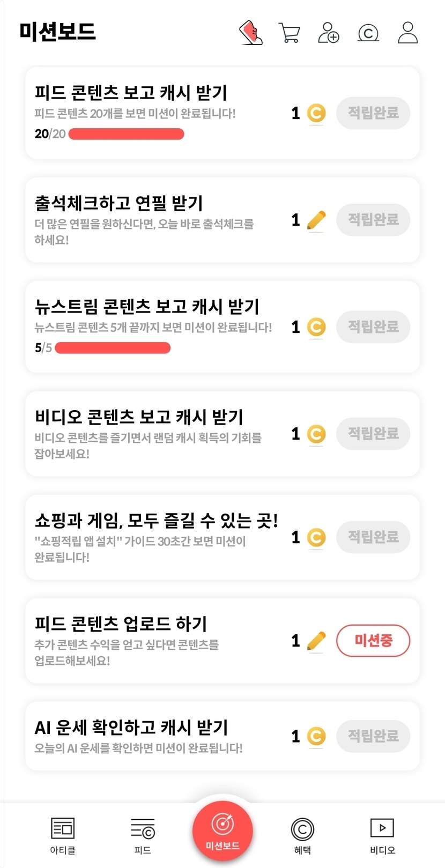Open the 쇼핑과 게임 mission card title
Image resolution: width=445 pixels, height=868 pixels.
pos(156,521)
